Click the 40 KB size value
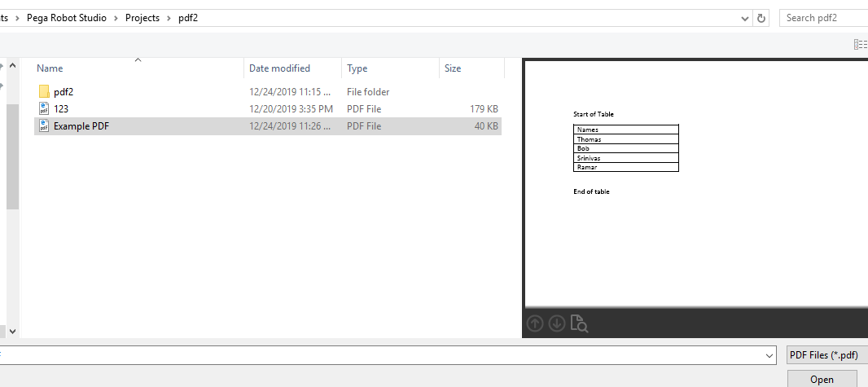868x387 pixels. (486, 126)
